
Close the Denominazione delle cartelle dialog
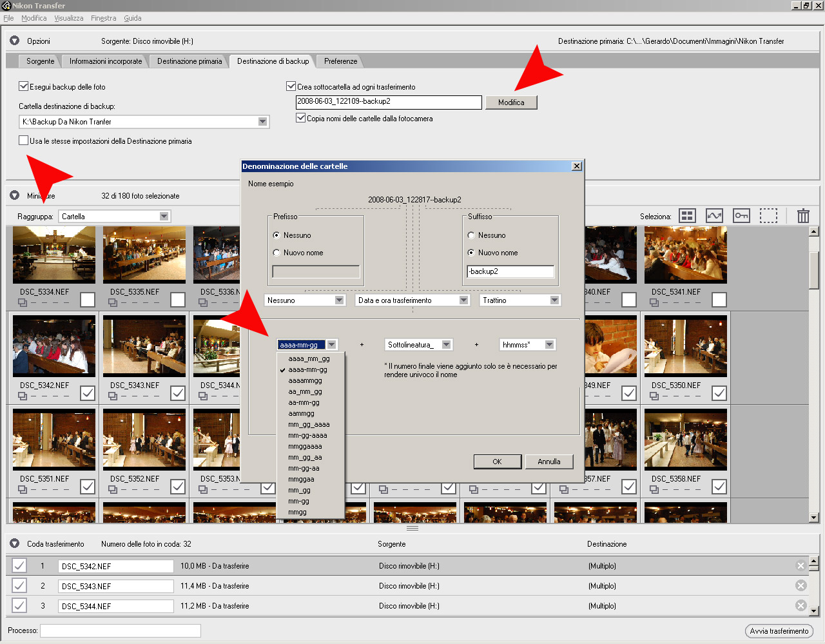(577, 166)
